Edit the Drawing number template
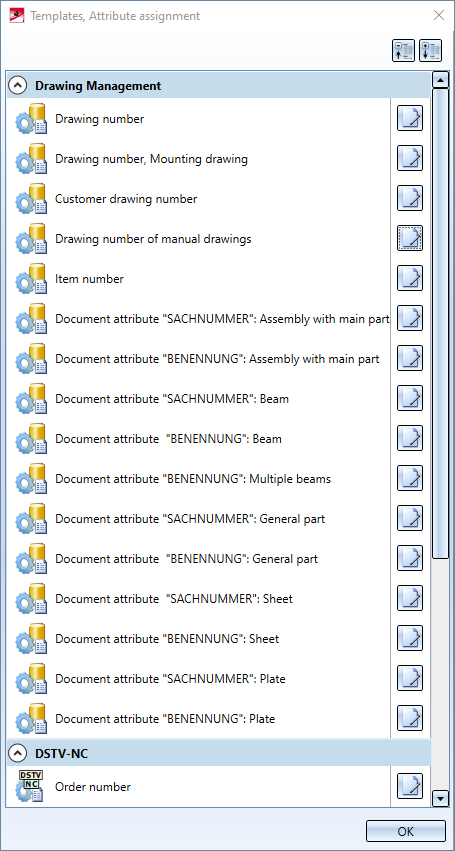Viewport: 455px width, 851px height. click(x=410, y=118)
